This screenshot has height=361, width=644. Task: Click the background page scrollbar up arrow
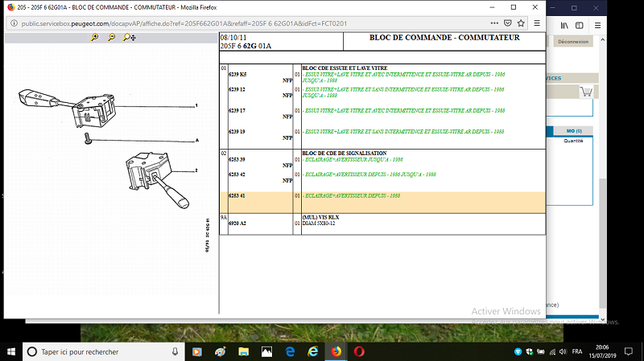[602, 39]
